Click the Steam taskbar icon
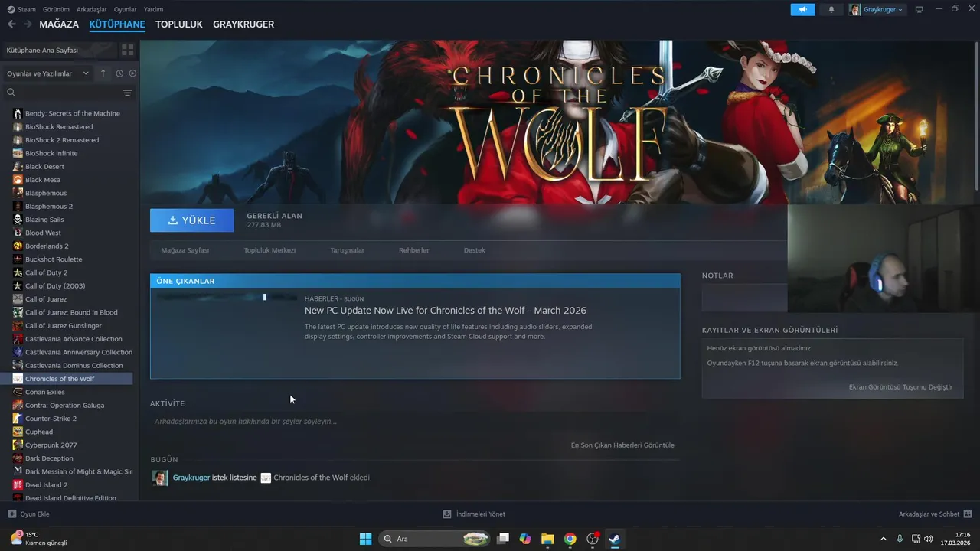 (614, 539)
